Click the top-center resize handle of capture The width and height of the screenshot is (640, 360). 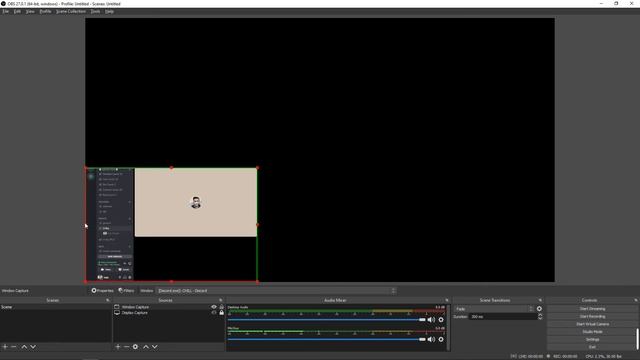pos(171,168)
